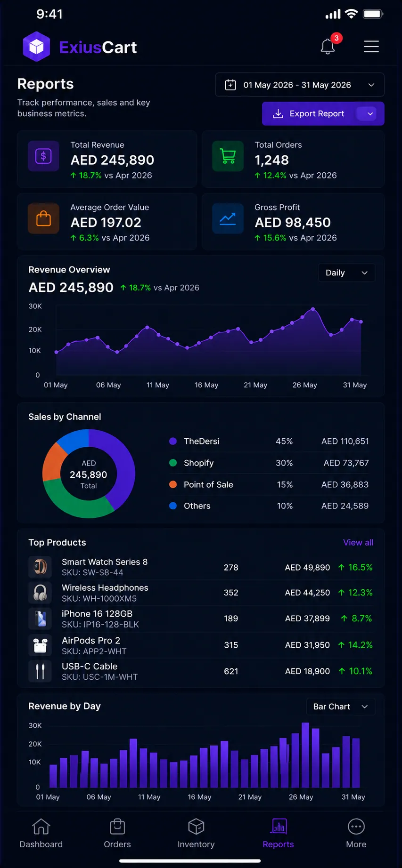Tap the ExiusCart cube logo
This screenshot has height=868, width=402.
(x=36, y=47)
